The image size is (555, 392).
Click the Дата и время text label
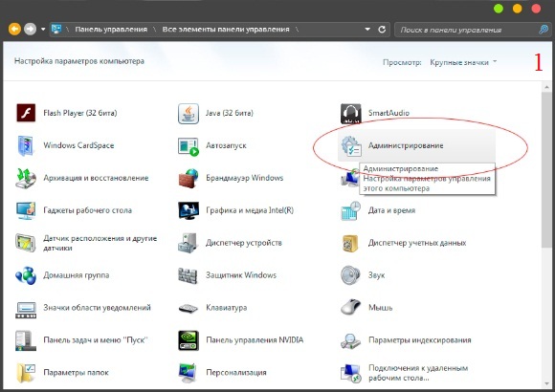pos(391,210)
